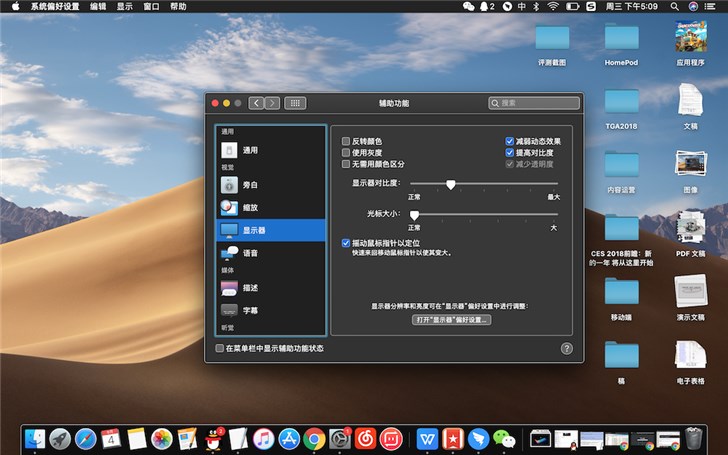Open the 字幕 (Captions) section
728x455 pixels.
point(250,310)
